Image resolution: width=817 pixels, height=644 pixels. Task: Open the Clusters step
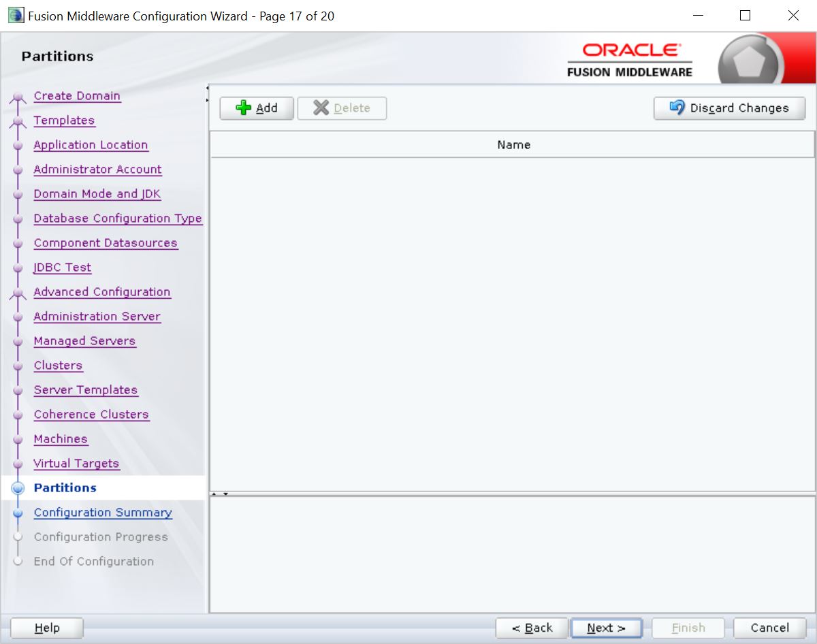click(58, 366)
